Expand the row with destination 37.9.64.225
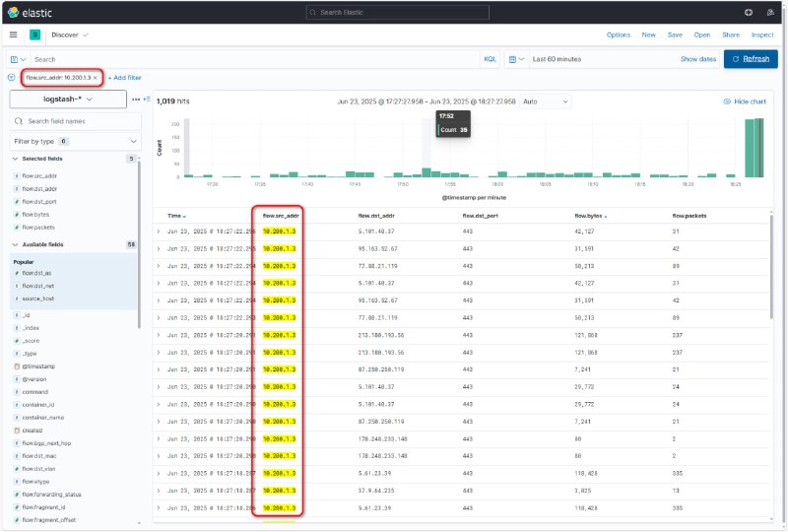Viewport: 788px width, 532px height. coord(159,491)
